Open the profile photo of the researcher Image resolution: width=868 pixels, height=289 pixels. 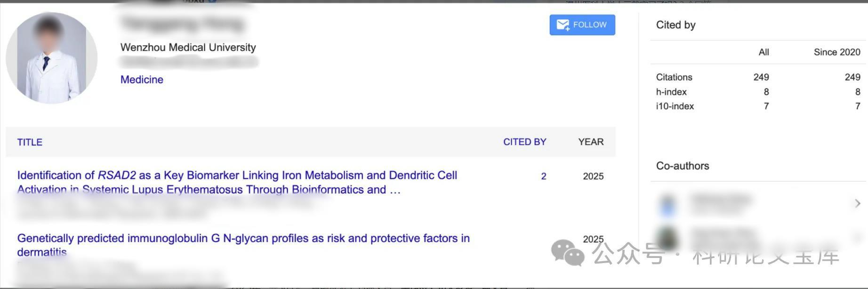(51, 58)
